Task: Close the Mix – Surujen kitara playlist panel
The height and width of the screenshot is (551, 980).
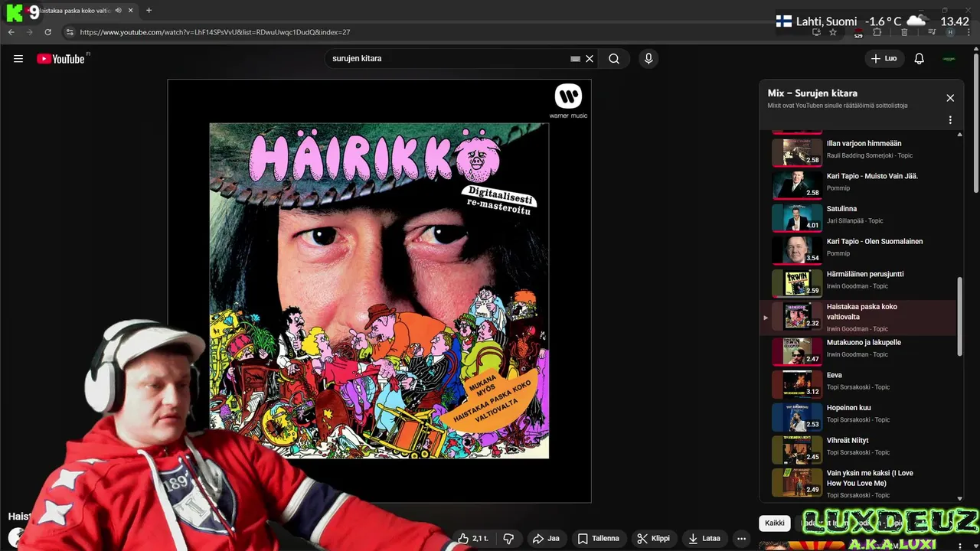Action: [x=950, y=98]
